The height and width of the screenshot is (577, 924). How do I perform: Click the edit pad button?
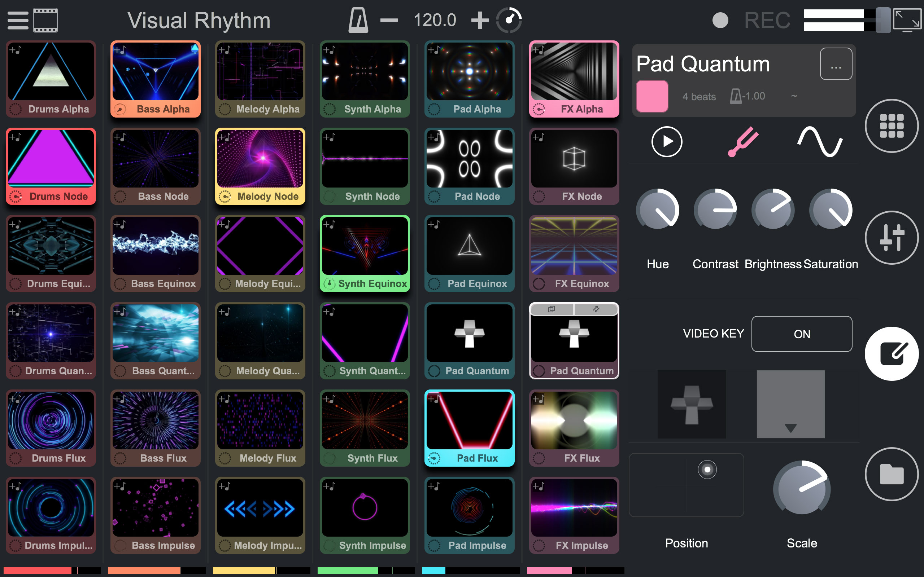(x=891, y=354)
